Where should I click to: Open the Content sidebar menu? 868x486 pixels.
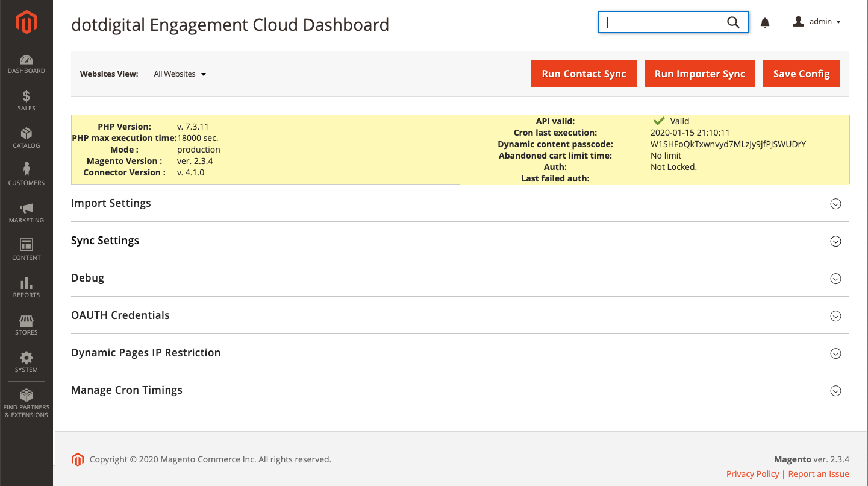click(x=27, y=250)
